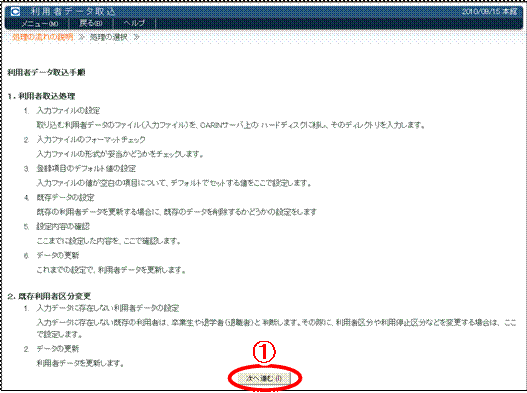This screenshot has height=393, width=527.
Task: Click the 既存データの設定 step title
Action: pos(65,197)
